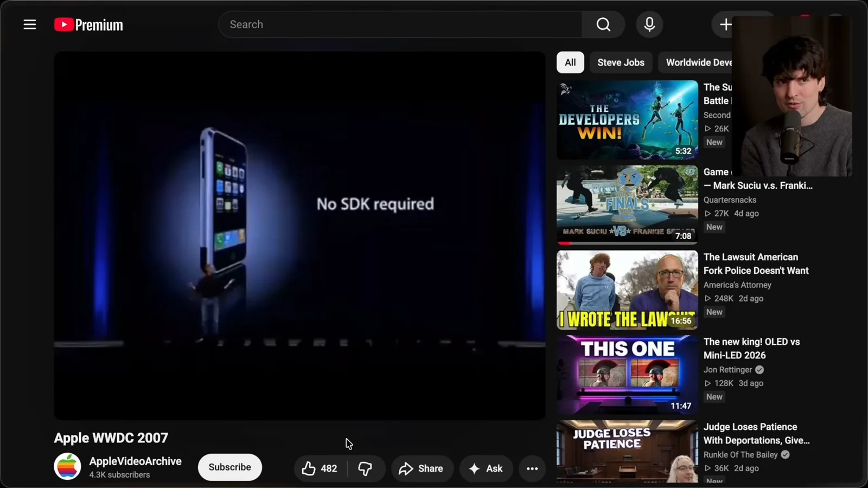Open title The Lawsuit American Fork Police
This screenshot has height=488, width=868.
coord(756,264)
